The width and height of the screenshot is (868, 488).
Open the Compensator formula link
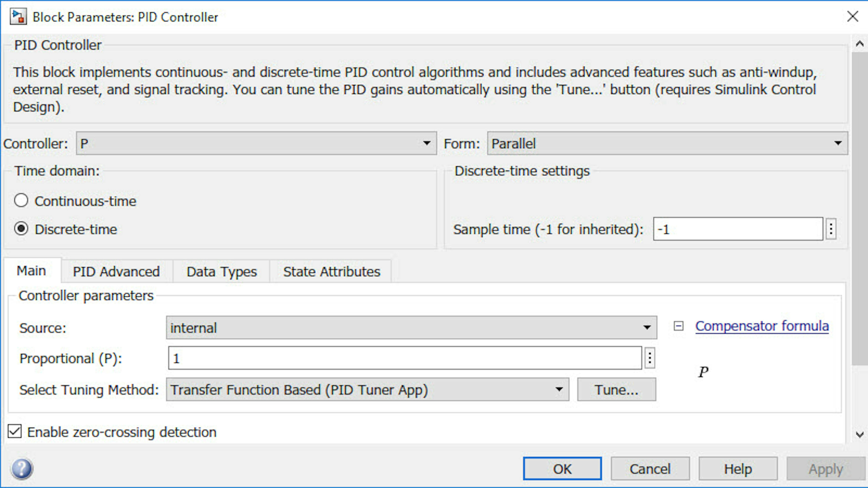pyautogui.click(x=762, y=326)
